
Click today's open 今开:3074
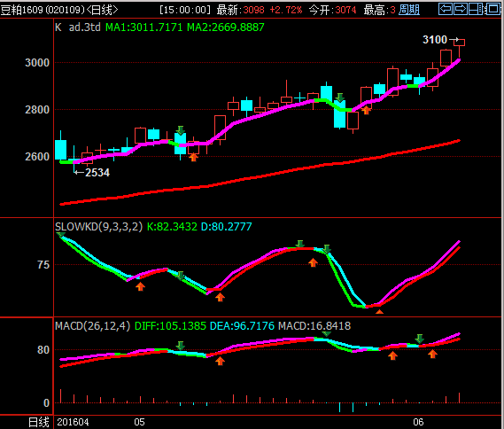click(x=333, y=10)
